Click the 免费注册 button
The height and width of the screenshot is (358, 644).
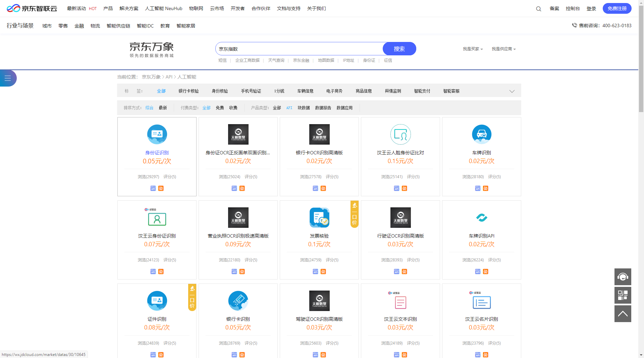coord(617,8)
